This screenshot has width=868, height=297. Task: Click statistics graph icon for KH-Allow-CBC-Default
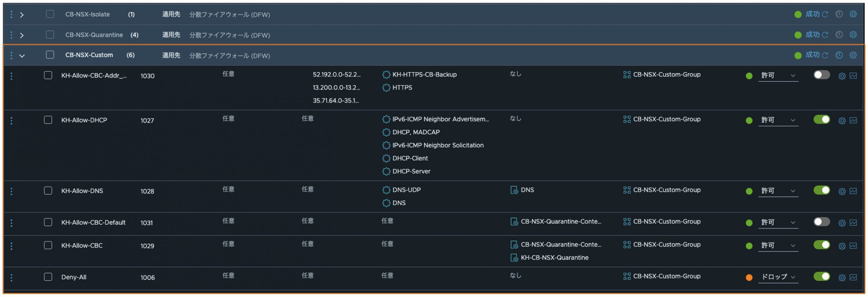tap(853, 223)
